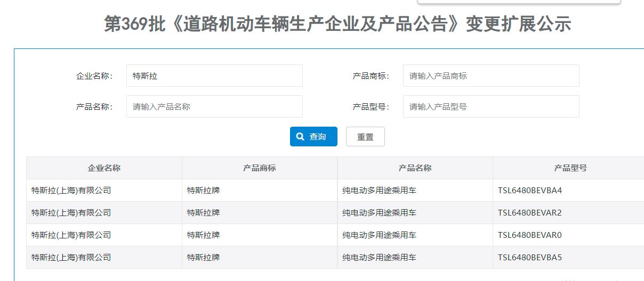Click the page title 第369批 公告 heading

click(x=337, y=24)
